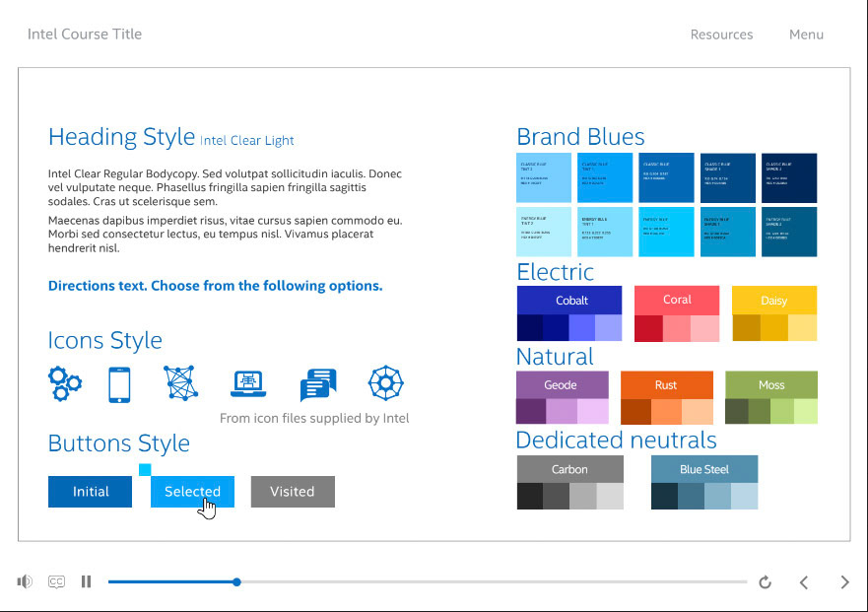
Task: Open the Menu link in header
Action: (806, 34)
